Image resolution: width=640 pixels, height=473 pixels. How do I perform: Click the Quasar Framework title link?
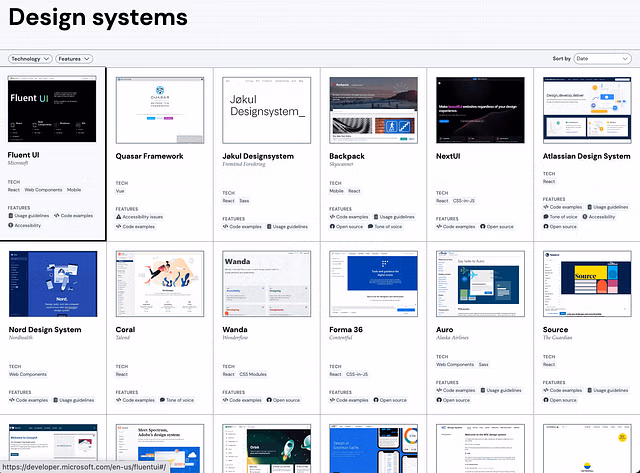[x=149, y=156]
